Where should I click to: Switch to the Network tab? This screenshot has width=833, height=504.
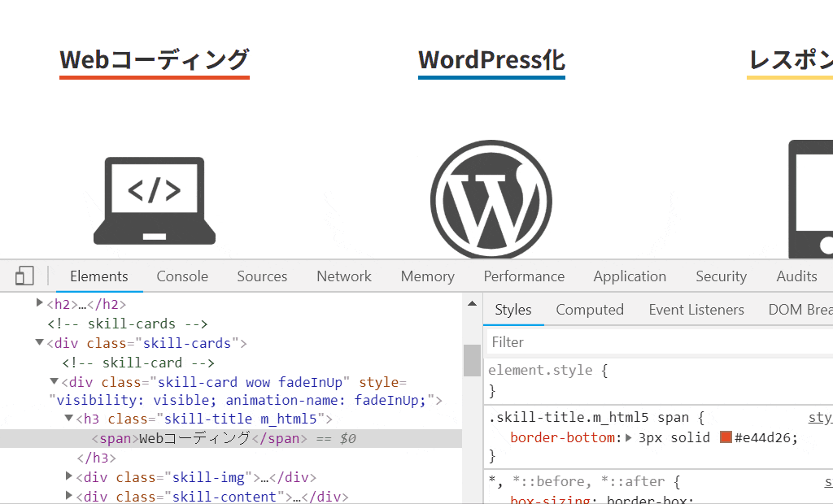pos(344,276)
